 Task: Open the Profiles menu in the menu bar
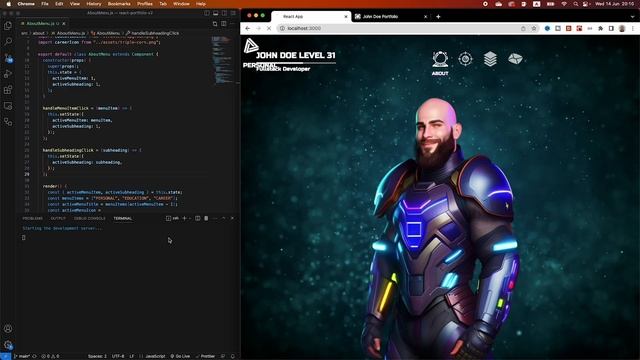click(x=144, y=4)
